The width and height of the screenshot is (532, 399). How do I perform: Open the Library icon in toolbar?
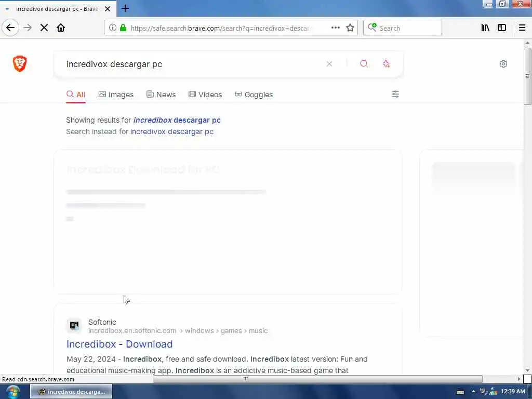485,28
